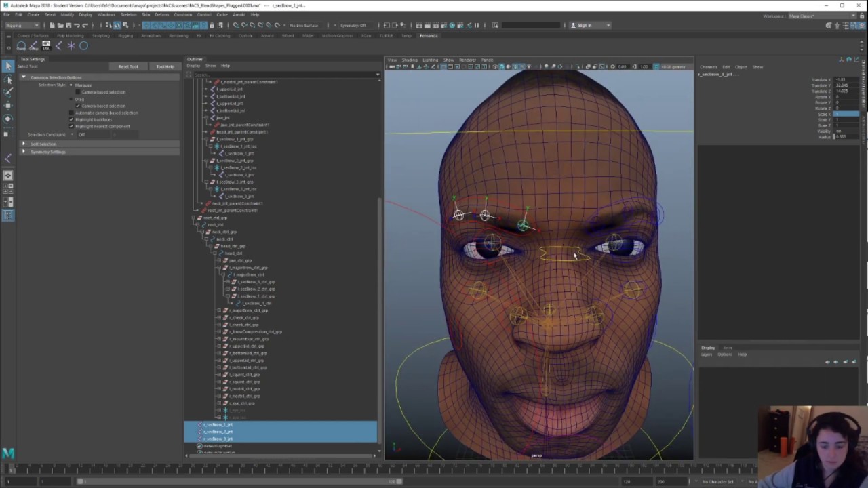The height and width of the screenshot is (488, 868).
Task: Open the Channels menu in Channel Box
Action: (708, 67)
